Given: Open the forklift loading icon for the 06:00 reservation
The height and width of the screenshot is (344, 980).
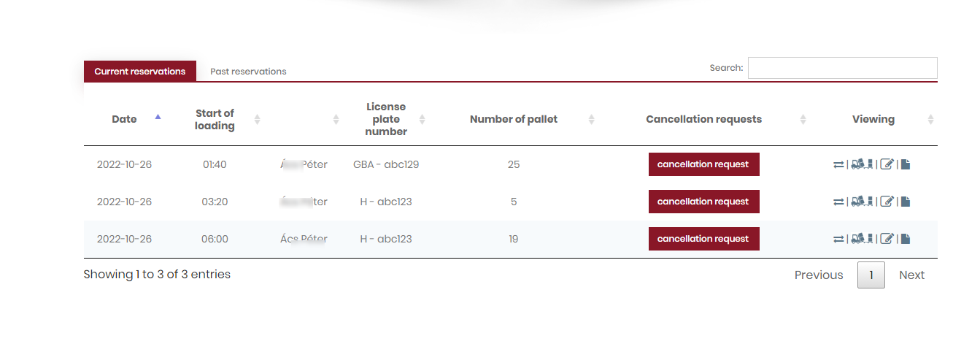Looking at the screenshot, I should pyautogui.click(x=862, y=239).
